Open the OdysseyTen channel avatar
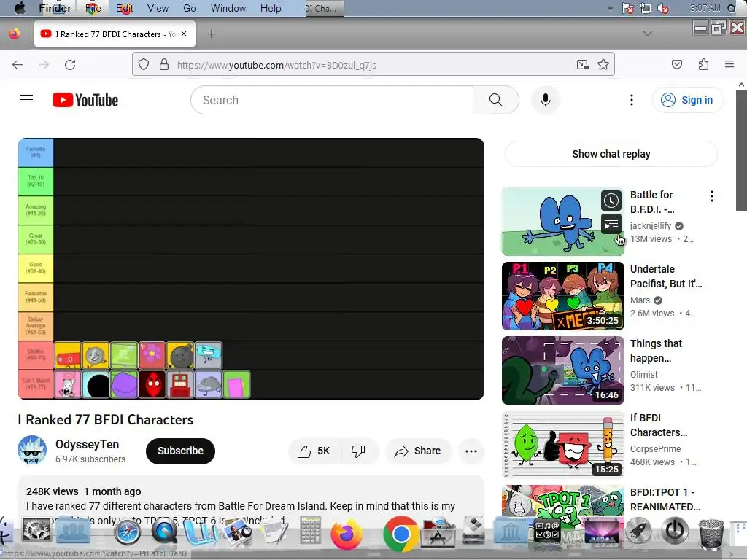 [x=32, y=449]
